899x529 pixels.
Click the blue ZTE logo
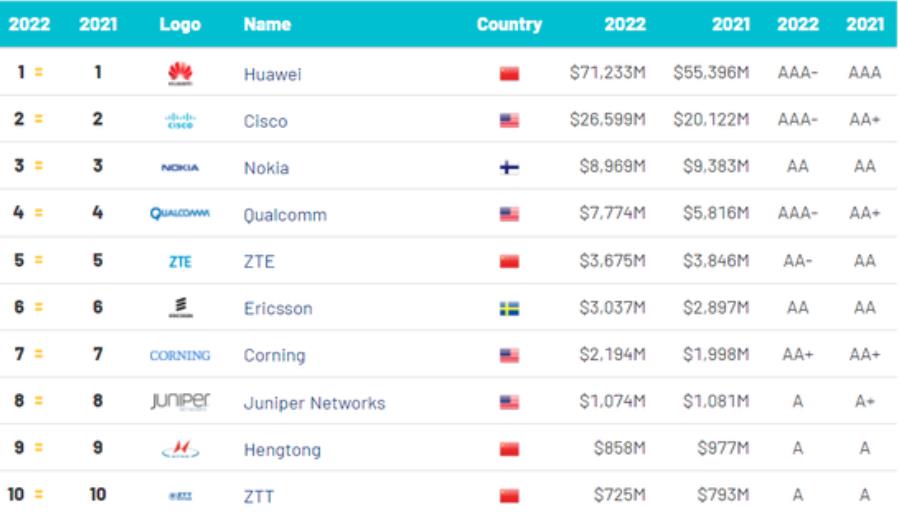click(180, 262)
